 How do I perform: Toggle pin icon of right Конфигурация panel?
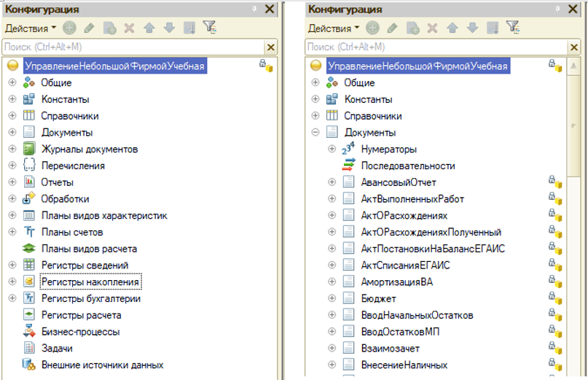557,9
